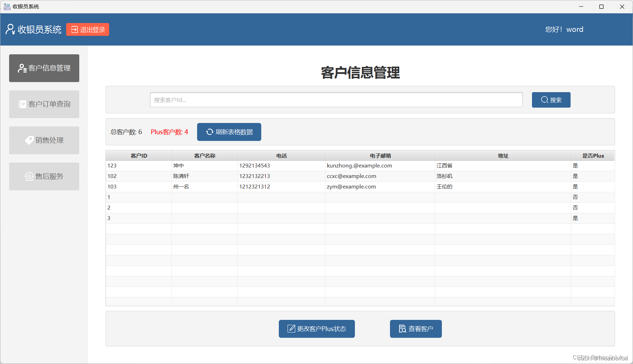Click the cashier system user logo icon
The image size is (633, 364).
coord(11,29)
